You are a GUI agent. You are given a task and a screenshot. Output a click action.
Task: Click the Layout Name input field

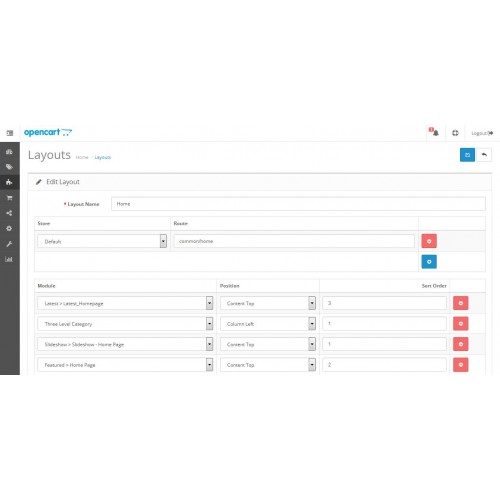click(298, 204)
